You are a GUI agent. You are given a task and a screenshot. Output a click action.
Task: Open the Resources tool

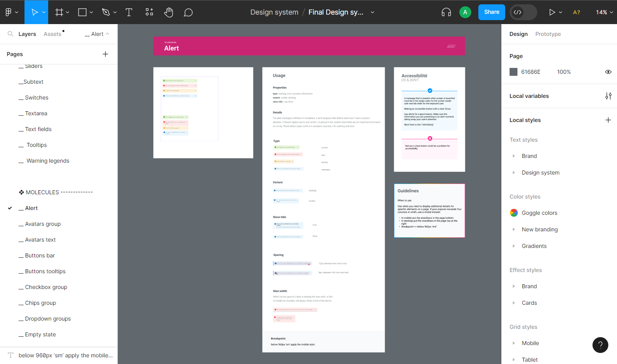(149, 12)
